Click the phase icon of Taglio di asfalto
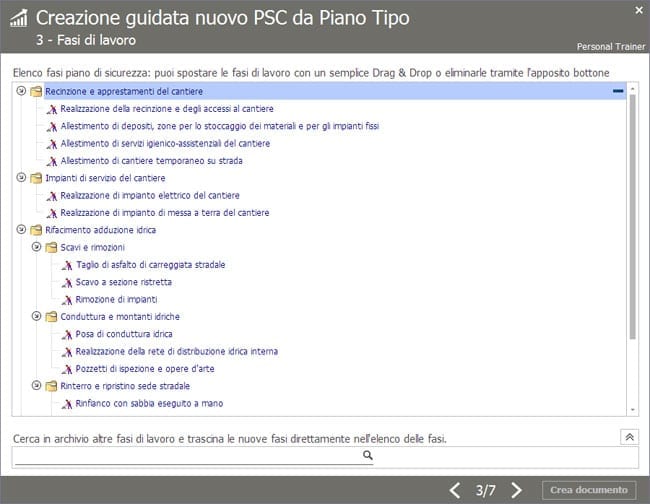This screenshot has width=650, height=504. 67,265
